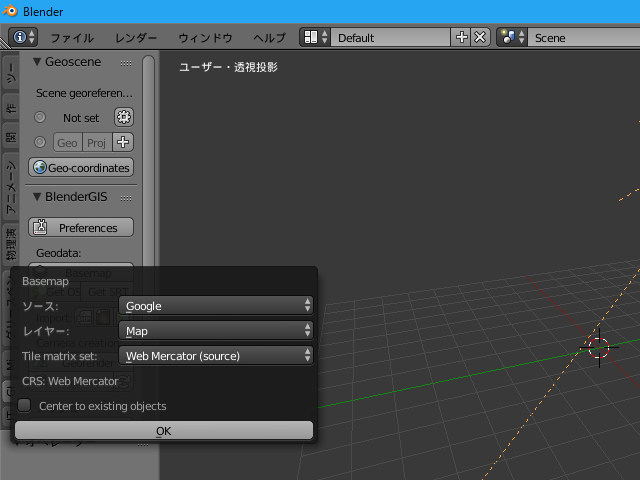Open BlenderGIS Preferences

81,227
